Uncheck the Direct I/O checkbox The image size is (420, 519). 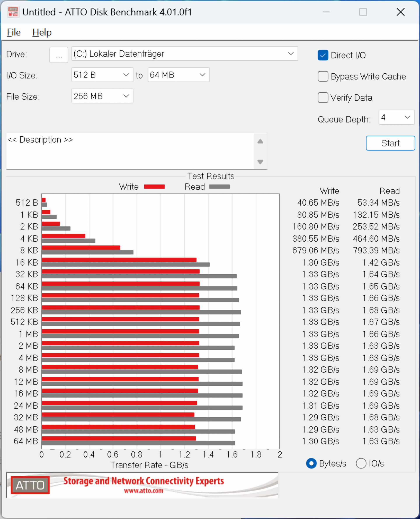pos(323,55)
